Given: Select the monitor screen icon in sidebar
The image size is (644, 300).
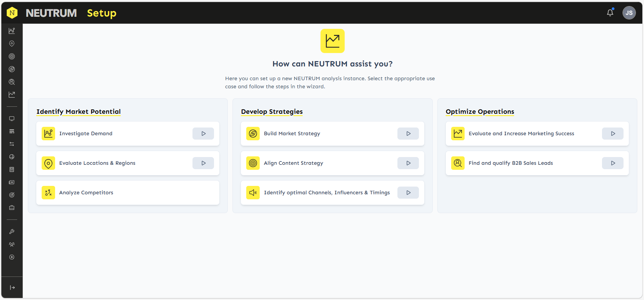Looking at the screenshot, I should [12, 118].
